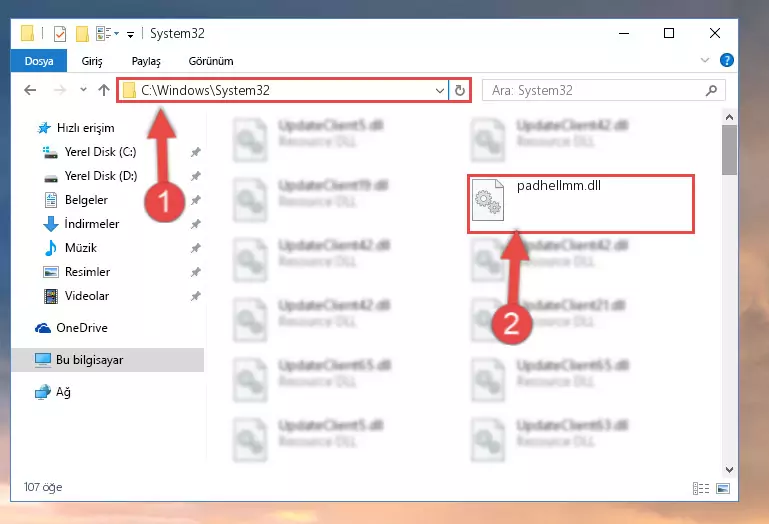Click the New Folder icon in title bar
769x524 pixels.
click(82, 34)
